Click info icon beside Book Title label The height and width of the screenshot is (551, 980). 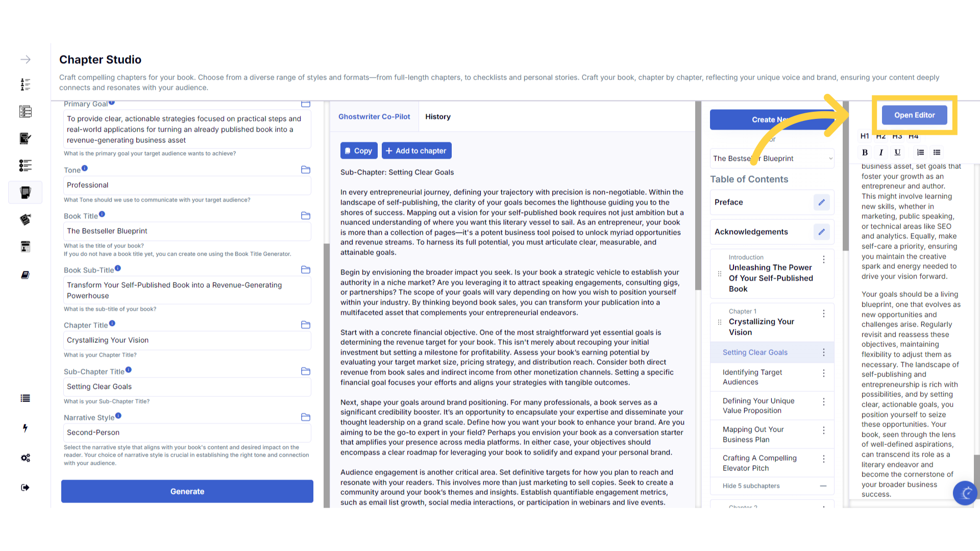pos(102,214)
